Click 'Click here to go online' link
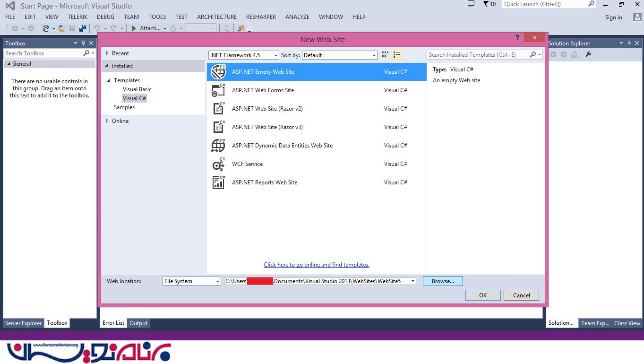This screenshot has width=644, height=364. coord(316,265)
